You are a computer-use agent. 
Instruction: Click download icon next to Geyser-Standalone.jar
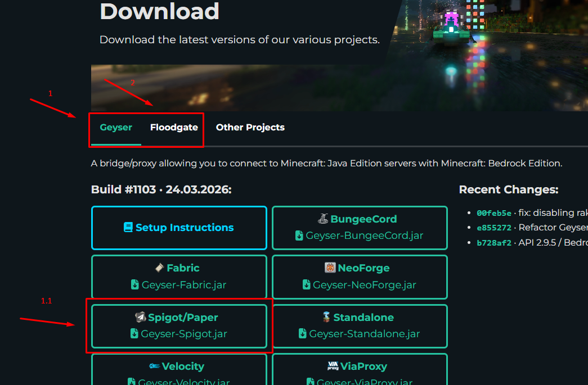[x=302, y=333]
